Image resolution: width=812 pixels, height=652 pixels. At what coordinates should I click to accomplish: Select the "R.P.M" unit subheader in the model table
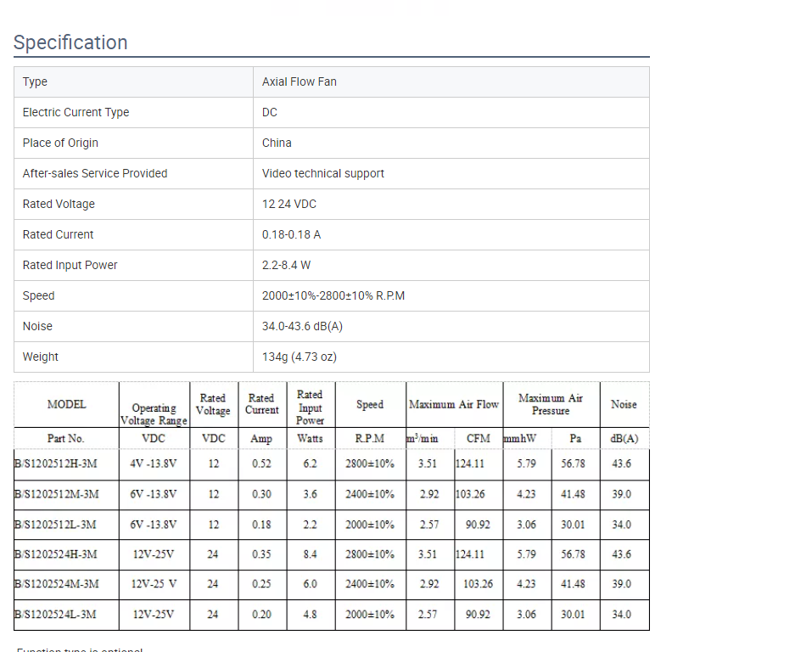click(x=370, y=438)
